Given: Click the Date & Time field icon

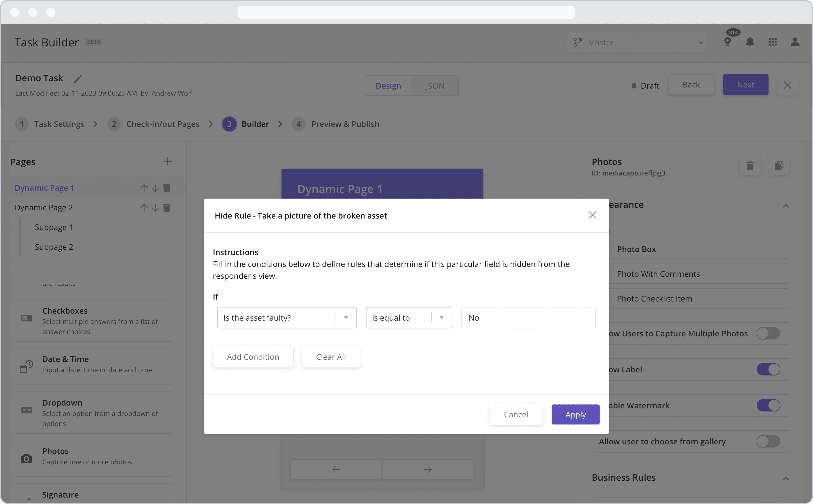Looking at the screenshot, I should point(27,366).
